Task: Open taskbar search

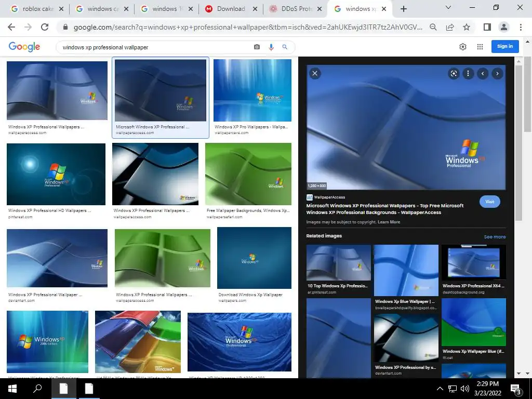Action: coord(37,389)
